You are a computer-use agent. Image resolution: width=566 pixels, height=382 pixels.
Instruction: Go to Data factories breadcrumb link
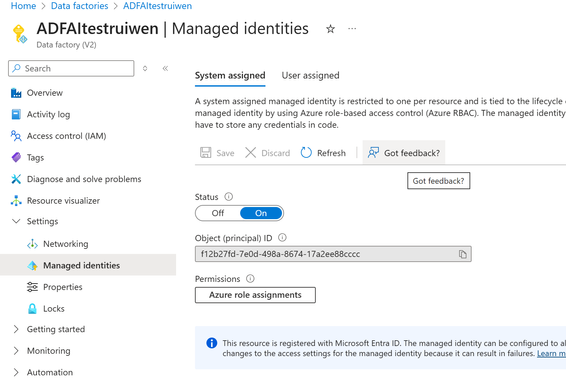pos(79,6)
